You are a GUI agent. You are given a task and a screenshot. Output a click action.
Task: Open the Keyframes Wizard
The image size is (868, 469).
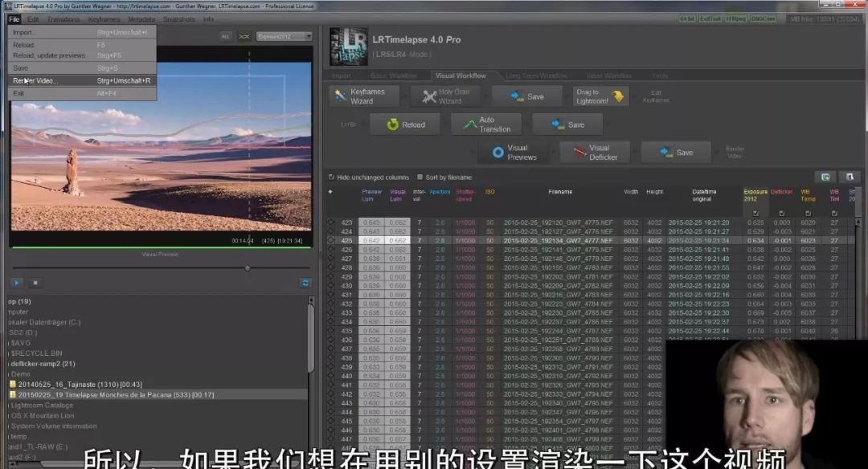(364, 96)
